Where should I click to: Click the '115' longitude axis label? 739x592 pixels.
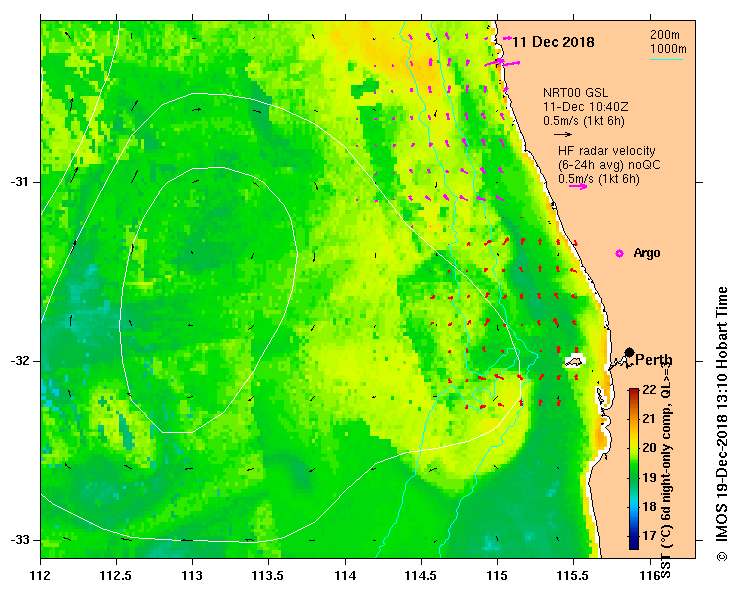coord(497,576)
